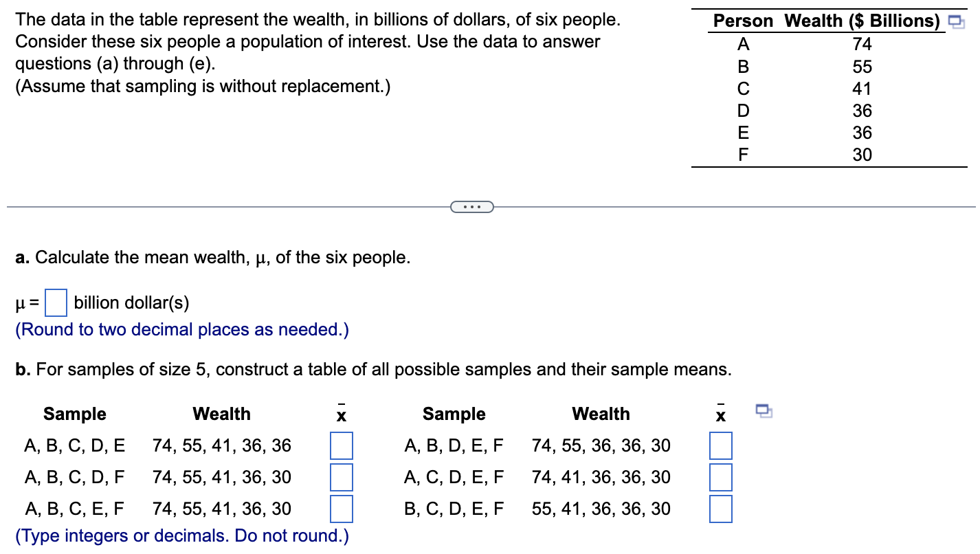Click the answer box for sample B, C, D, E, F
The height and width of the screenshot is (554, 980).
pos(720,509)
